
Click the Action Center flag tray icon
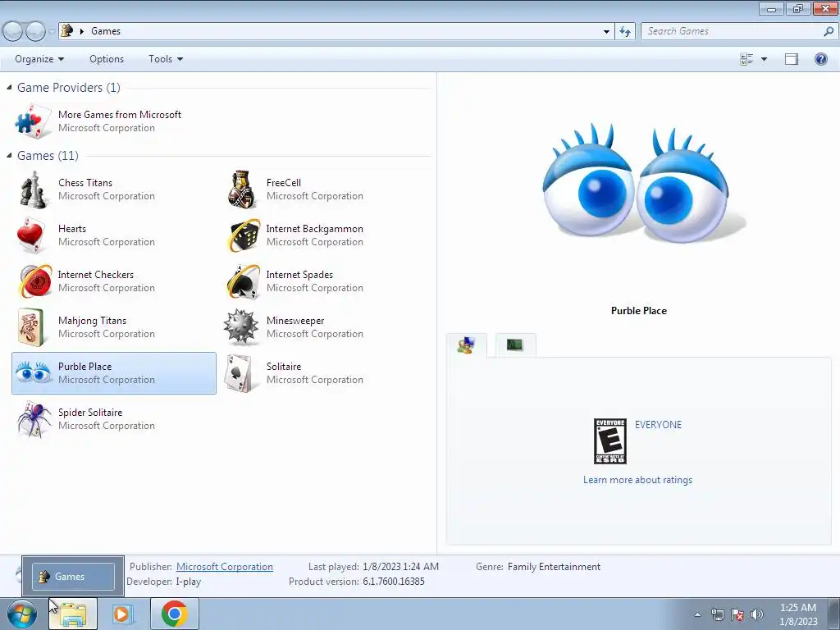[x=737, y=614]
